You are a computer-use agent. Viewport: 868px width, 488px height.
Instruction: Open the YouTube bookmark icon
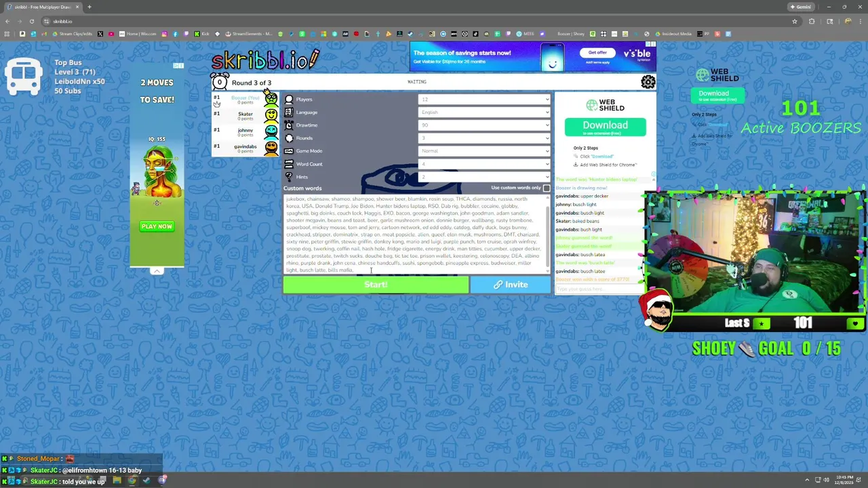click(x=111, y=34)
